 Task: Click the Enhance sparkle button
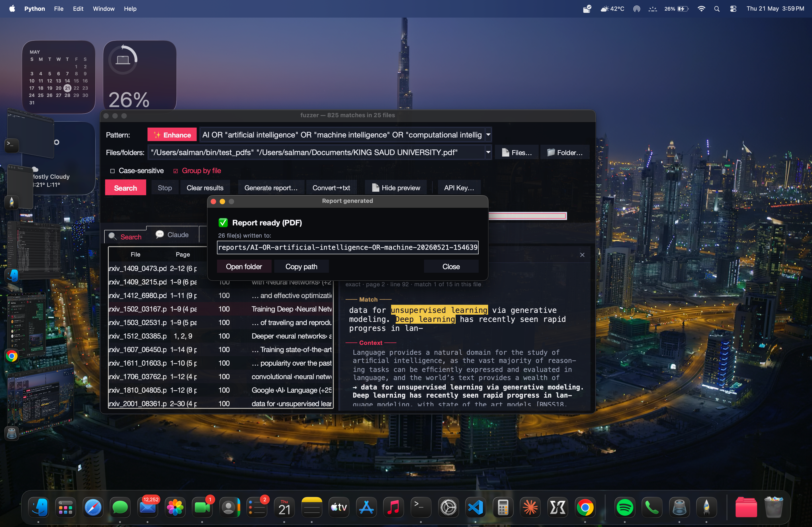click(172, 135)
